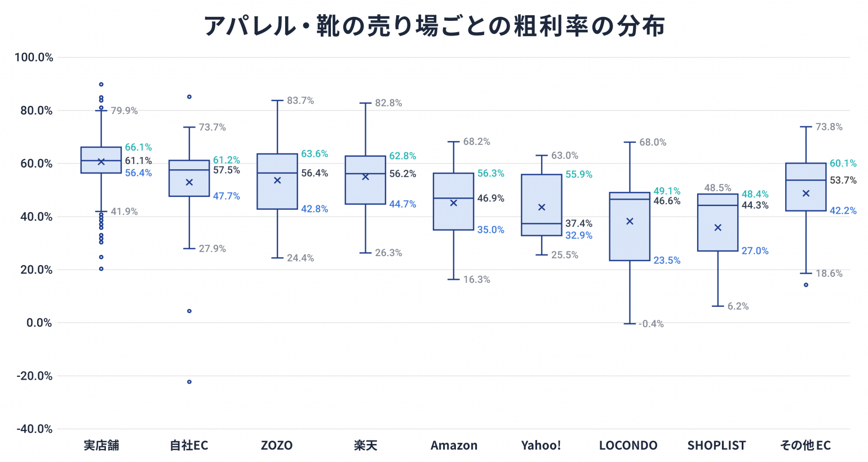Select the 楽天 category label

coord(366,446)
